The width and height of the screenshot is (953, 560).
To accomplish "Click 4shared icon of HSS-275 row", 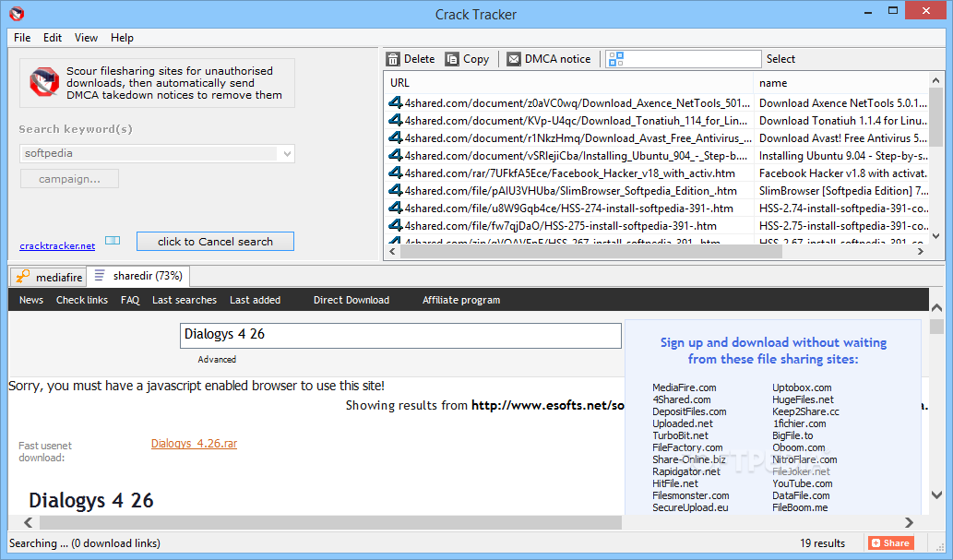I will coord(396,226).
